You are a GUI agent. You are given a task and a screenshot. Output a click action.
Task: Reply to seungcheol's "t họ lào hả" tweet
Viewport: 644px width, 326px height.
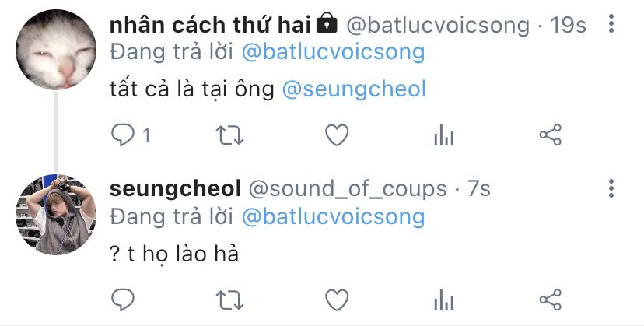(x=123, y=300)
